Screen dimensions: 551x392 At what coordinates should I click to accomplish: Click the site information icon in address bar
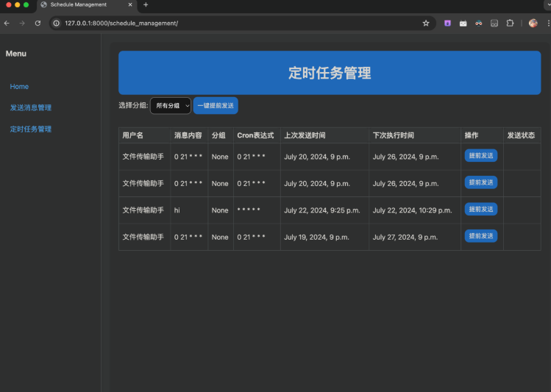pos(57,24)
